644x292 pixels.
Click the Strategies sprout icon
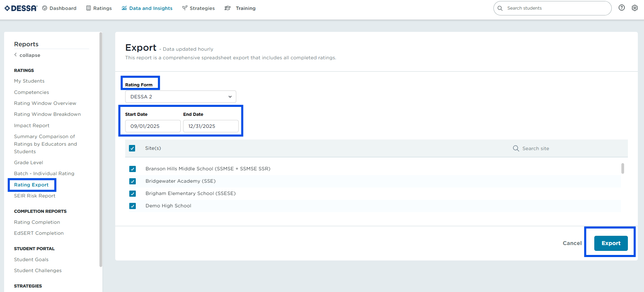[185, 8]
